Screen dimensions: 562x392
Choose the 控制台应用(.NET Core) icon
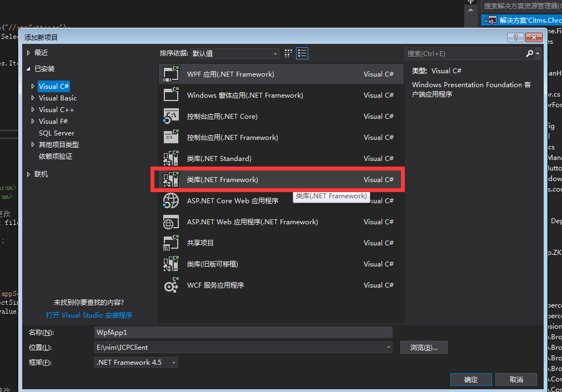[171, 116]
